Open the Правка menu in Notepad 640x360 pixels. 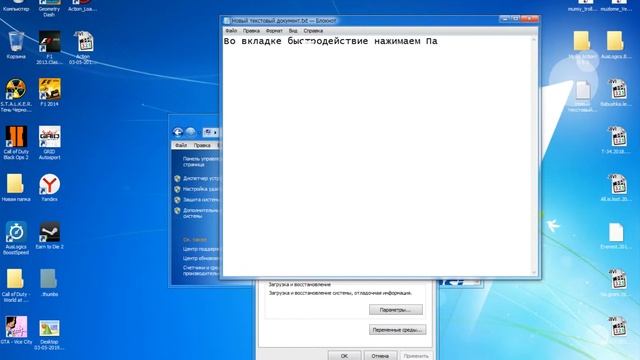[251, 31]
